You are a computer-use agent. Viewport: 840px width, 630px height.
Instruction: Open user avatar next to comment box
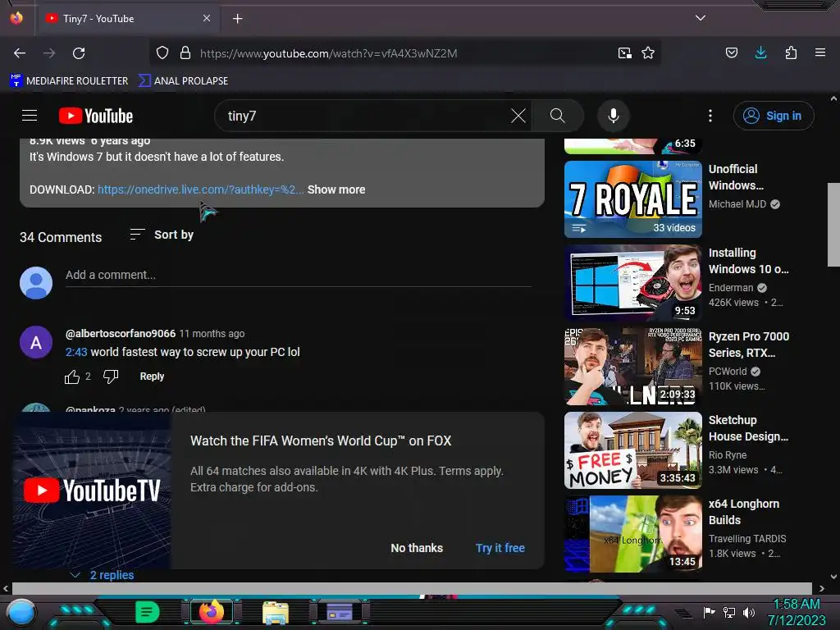pyautogui.click(x=36, y=282)
